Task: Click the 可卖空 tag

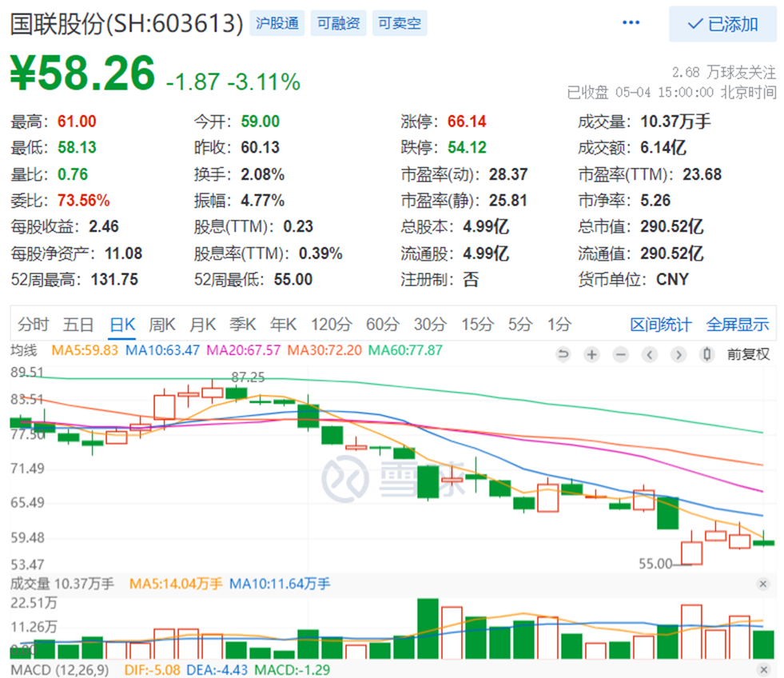Action: pyautogui.click(x=400, y=23)
